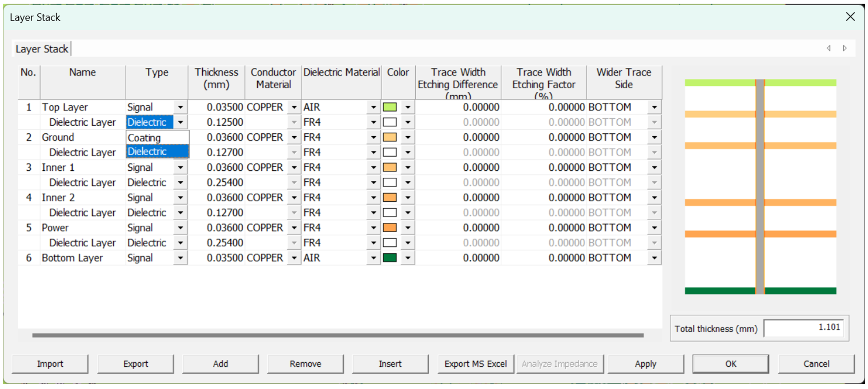Open Dielectric Material dropdown for Bottom Layer
Viewport: 868px width, 389px height.
(373, 258)
